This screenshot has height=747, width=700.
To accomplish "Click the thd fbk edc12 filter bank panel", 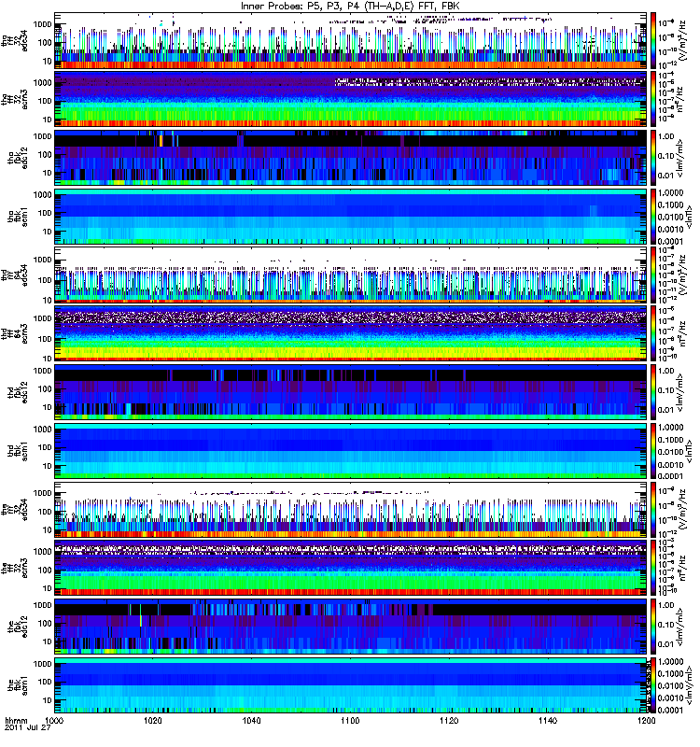I will click(x=351, y=392).
